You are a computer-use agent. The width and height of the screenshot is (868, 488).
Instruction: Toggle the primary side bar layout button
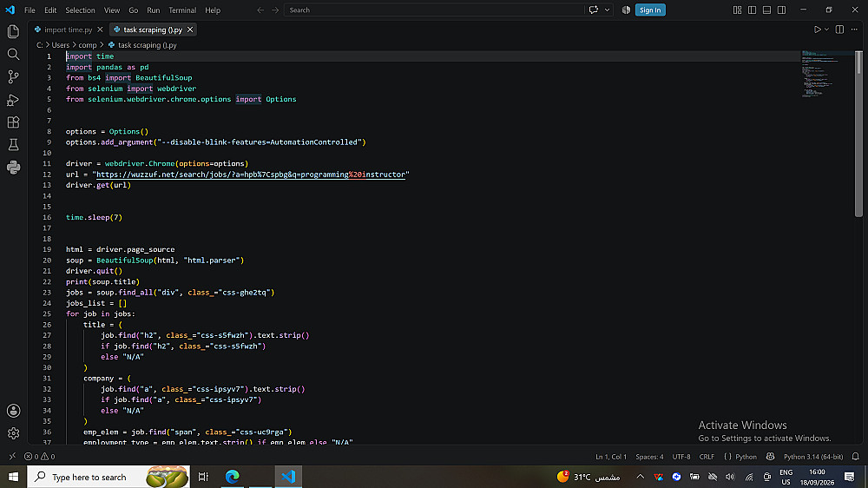tap(752, 10)
